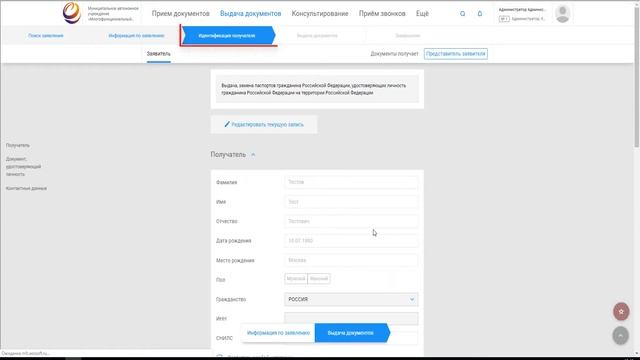This screenshot has width=640, height=360.
Task: Collapse the Получатель section chevron
Action: click(253, 155)
